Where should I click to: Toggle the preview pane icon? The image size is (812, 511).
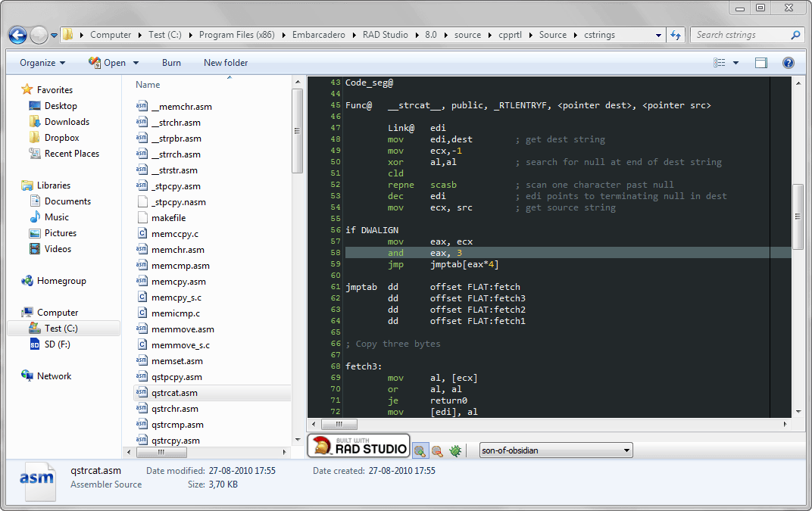coord(760,63)
